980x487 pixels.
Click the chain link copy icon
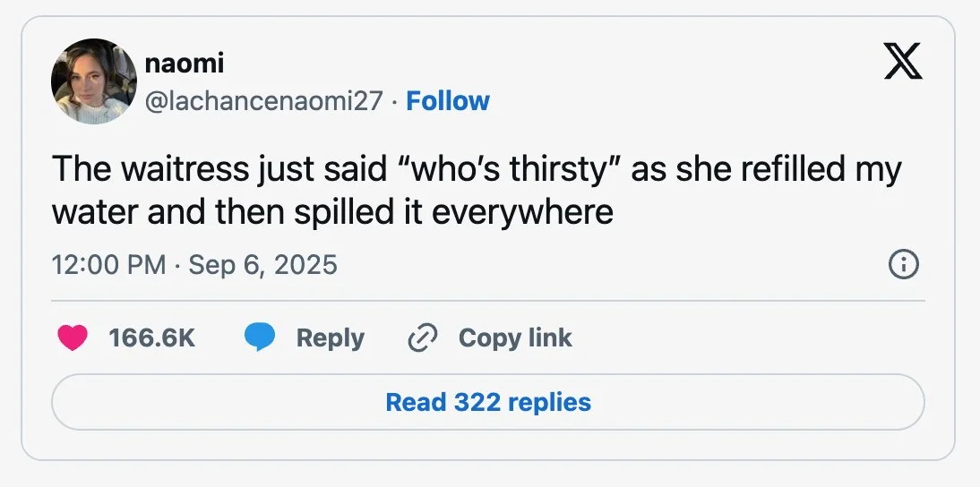click(420, 337)
